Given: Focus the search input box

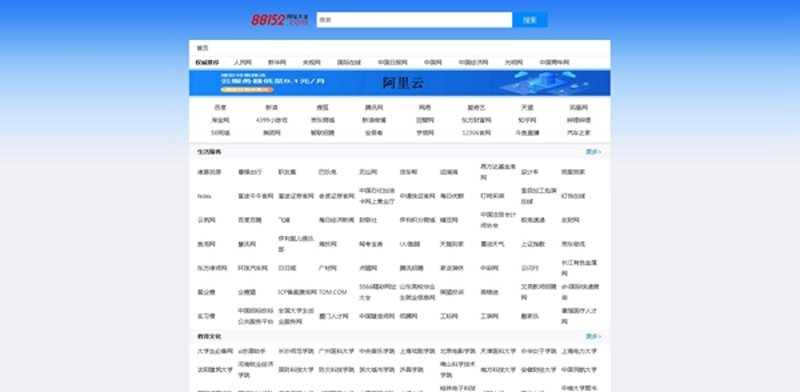Looking at the screenshot, I should [414, 20].
